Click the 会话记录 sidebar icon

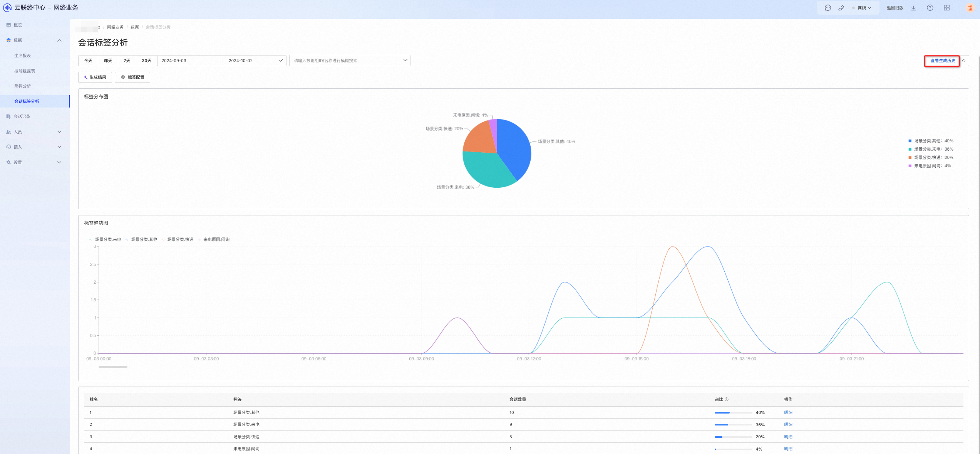pos(8,116)
